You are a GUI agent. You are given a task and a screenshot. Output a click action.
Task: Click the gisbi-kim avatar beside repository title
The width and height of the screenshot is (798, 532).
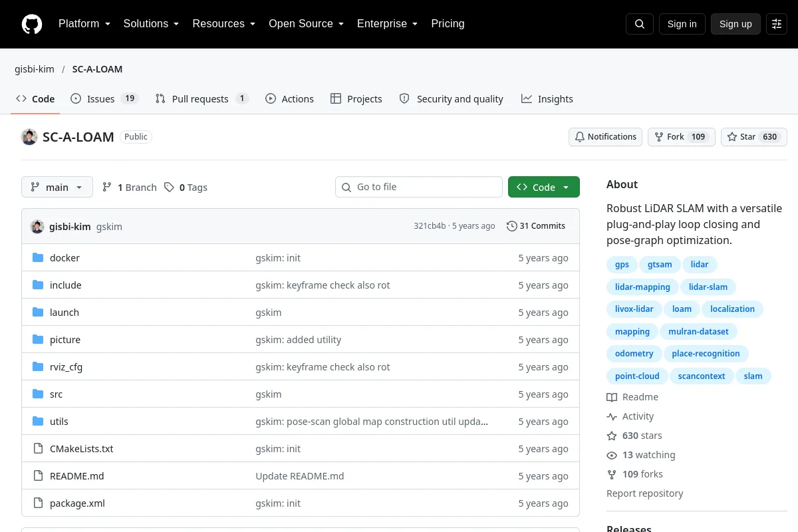click(29, 137)
